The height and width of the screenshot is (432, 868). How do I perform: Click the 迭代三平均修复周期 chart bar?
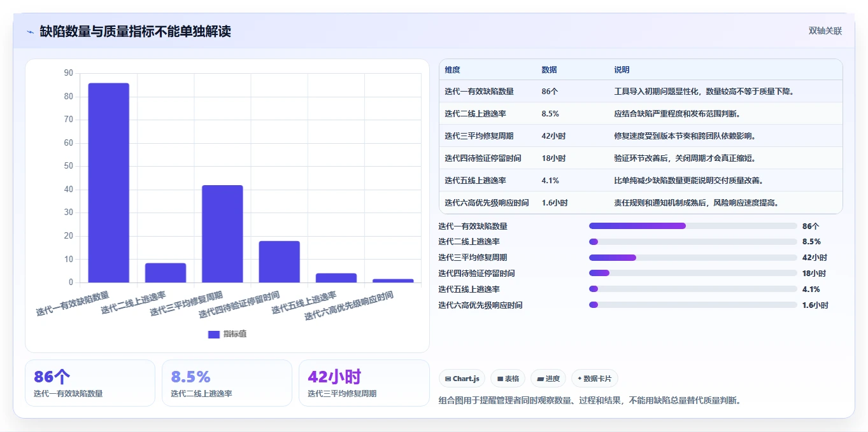click(222, 233)
